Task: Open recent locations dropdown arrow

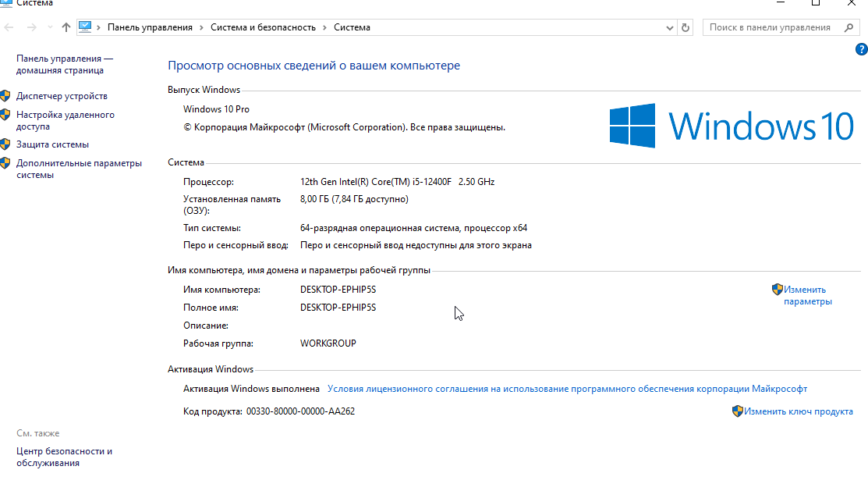Action: coord(50,27)
